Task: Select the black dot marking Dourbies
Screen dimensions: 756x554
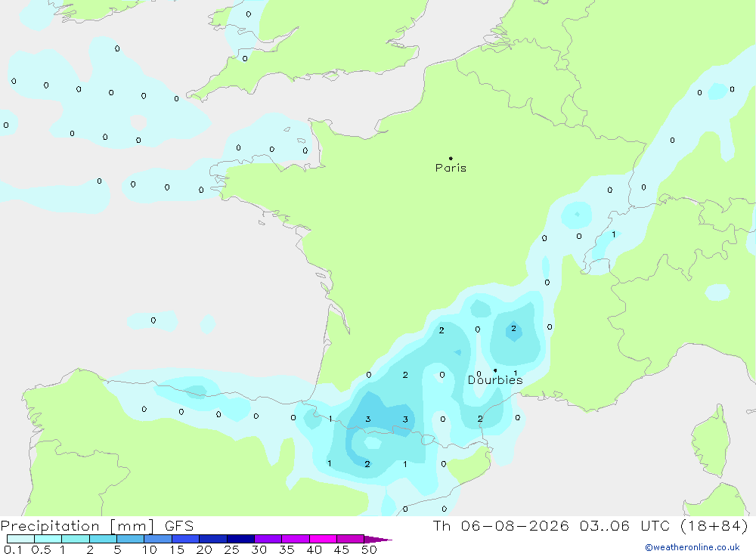Action: pyautogui.click(x=495, y=370)
